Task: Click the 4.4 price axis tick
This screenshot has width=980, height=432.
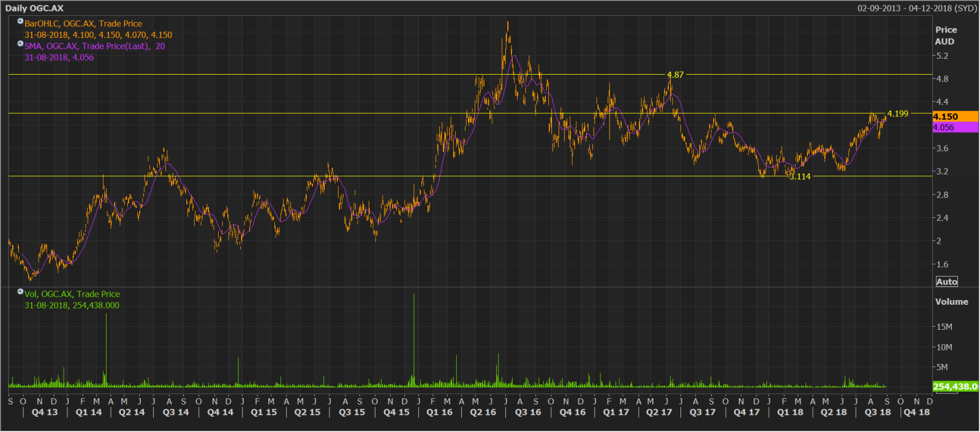Action: pos(942,102)
